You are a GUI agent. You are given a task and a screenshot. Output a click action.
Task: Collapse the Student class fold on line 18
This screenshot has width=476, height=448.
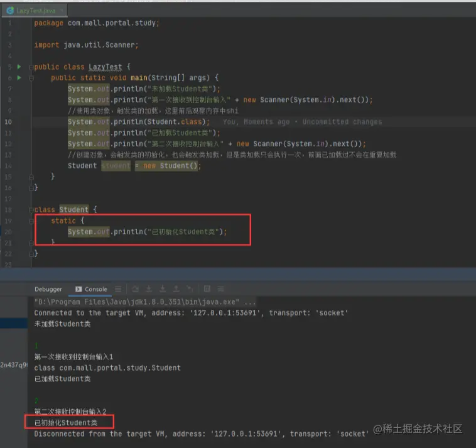tap(31, 210)
